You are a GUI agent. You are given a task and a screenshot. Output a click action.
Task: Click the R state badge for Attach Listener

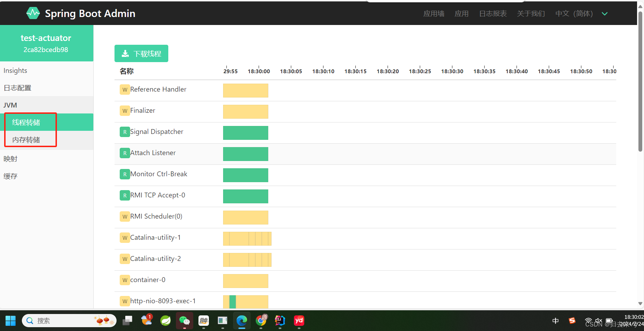tap(125, 153)
